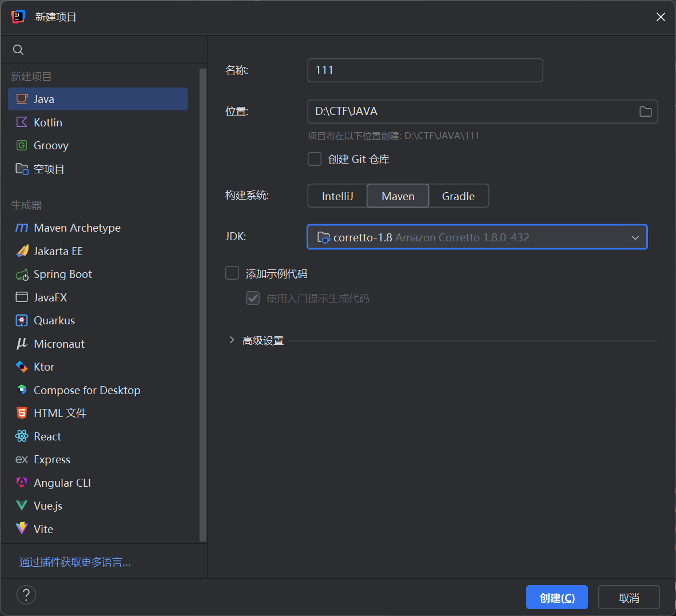Screen dimensions: 676x616
Task: Select Java in the project type list
Action: click(x=98, y=99)
